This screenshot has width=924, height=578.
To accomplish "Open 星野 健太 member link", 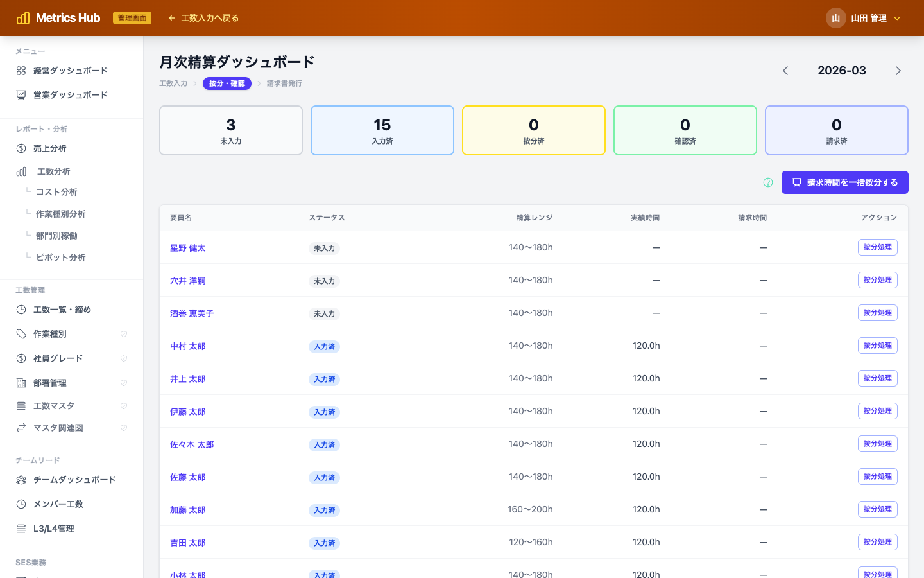I will click(188, 248).
